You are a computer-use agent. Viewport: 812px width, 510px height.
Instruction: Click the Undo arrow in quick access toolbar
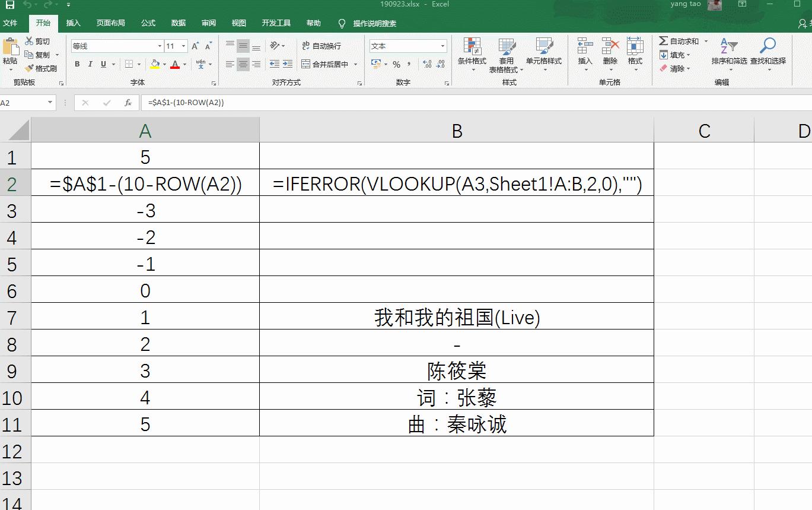(27, 5)
